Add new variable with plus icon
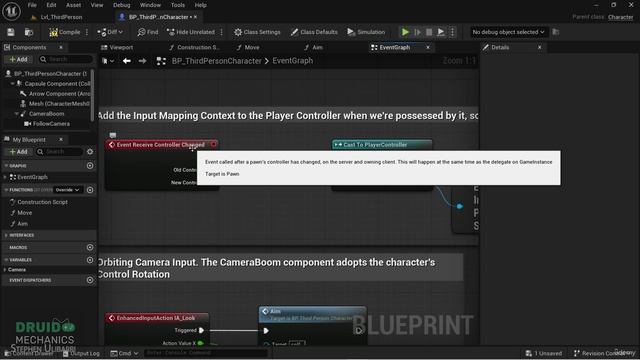640x360 pixels. click(90, 260)
